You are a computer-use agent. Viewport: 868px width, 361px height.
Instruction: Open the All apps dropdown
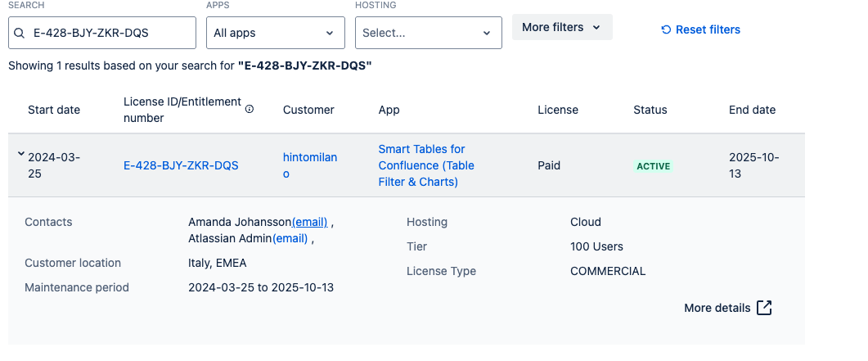click(274, 33)
